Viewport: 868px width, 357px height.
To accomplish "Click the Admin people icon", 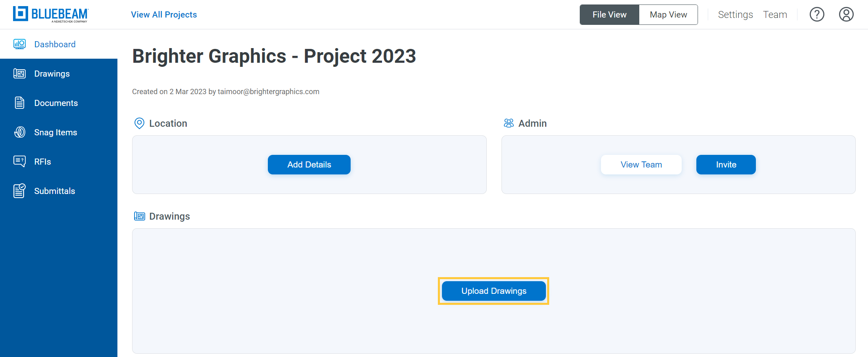I will pos(509,123).
